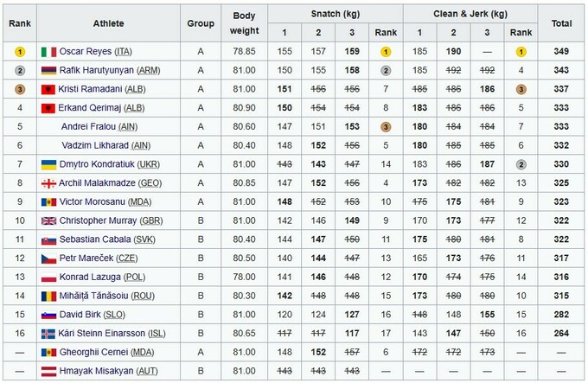
Task: Click the bronze medal in Kristi Ramadani's row
Action: [x=18, y=89]
